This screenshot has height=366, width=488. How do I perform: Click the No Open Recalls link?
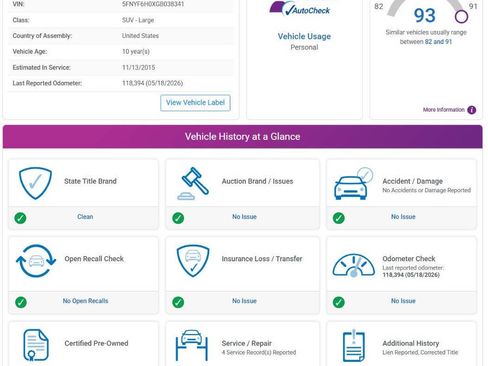(x=85, y=301)
